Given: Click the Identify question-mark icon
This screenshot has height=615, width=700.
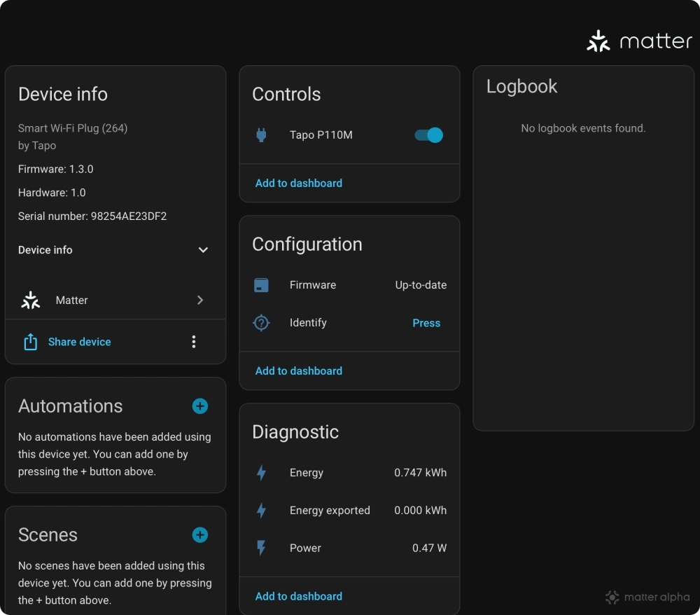Looking at the screenshot, I should coord(261,323).
